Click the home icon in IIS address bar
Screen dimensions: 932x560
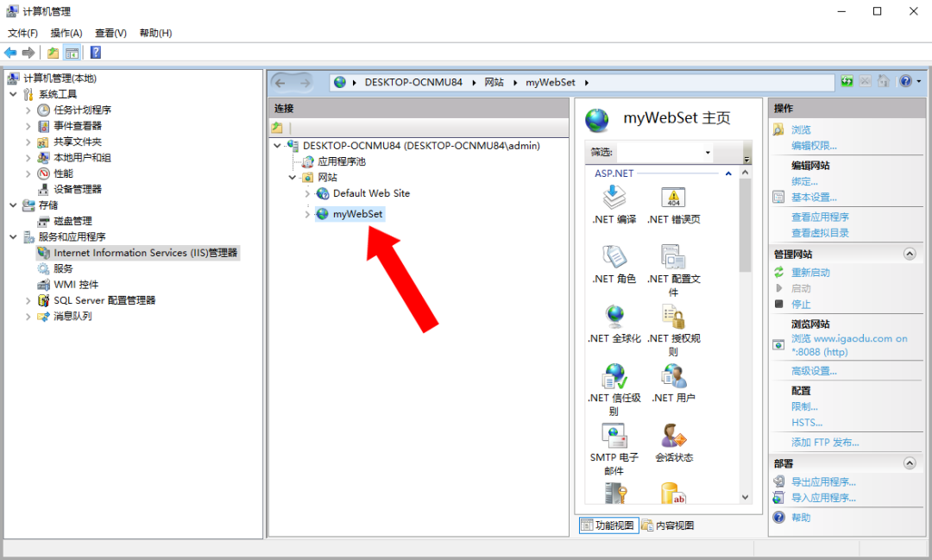(x=884, y=81)
